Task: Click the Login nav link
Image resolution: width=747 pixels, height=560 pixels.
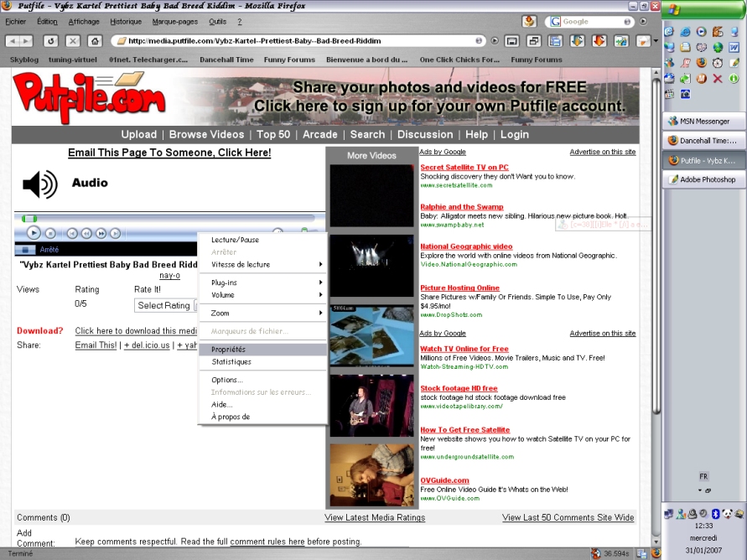Action: pyautogui.click(x=515, y=134)
